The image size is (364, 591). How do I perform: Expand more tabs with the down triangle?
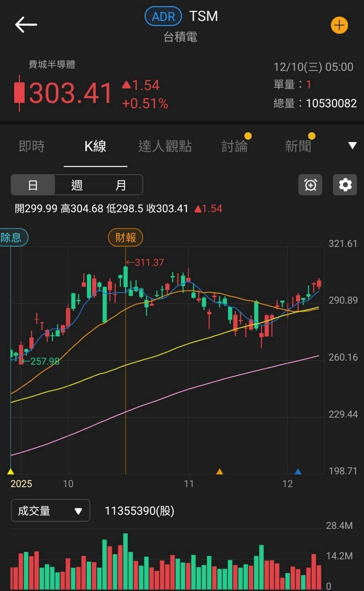point(352,146)
